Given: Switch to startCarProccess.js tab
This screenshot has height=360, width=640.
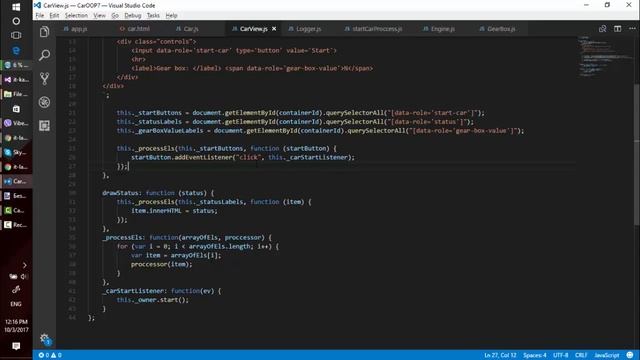Looking at the screenshot, I should (x=373, y=29).
